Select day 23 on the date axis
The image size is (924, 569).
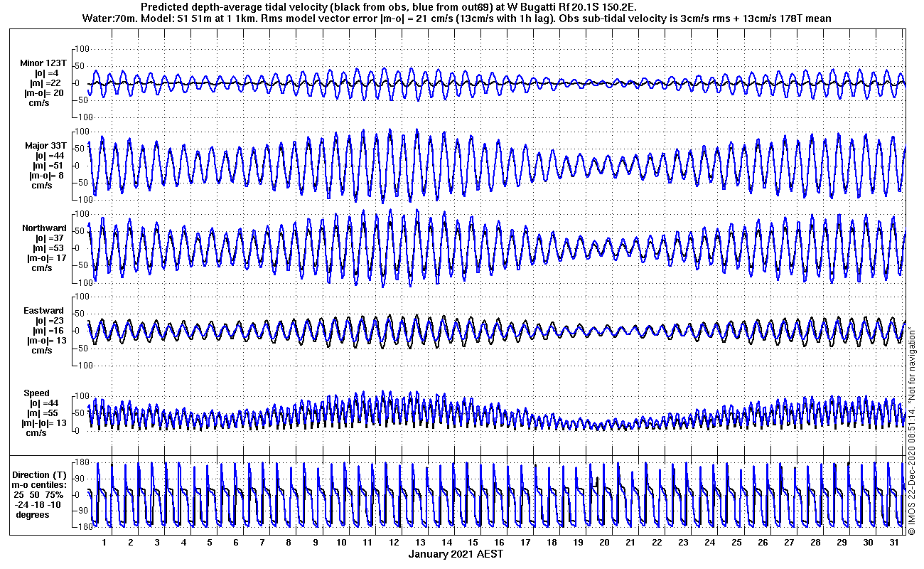[x=683, y=542]
